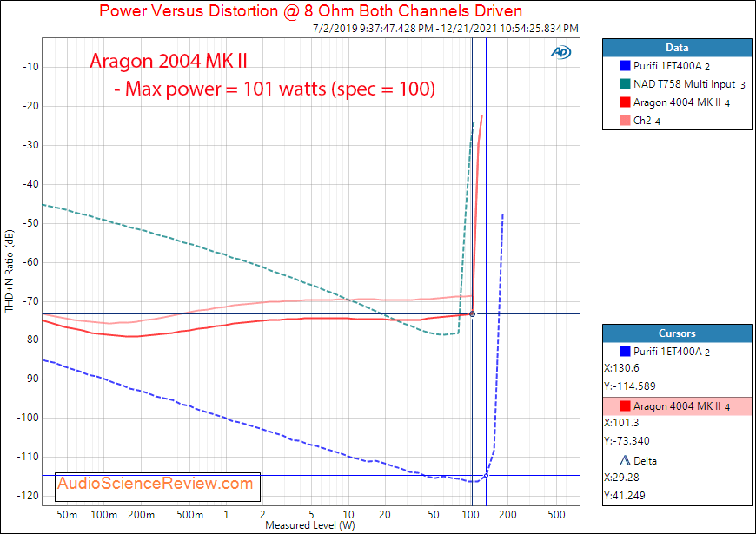
Task: Click the Data panel header
Action: tap(677, 48)
